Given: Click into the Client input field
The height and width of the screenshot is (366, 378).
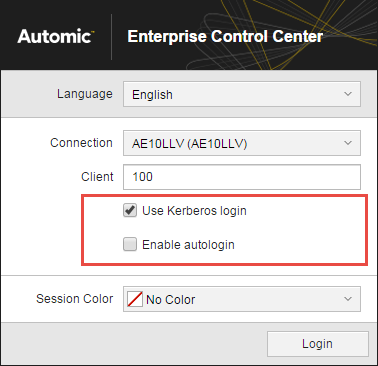Looking at the screenshot, I should [x=242, y=177].
